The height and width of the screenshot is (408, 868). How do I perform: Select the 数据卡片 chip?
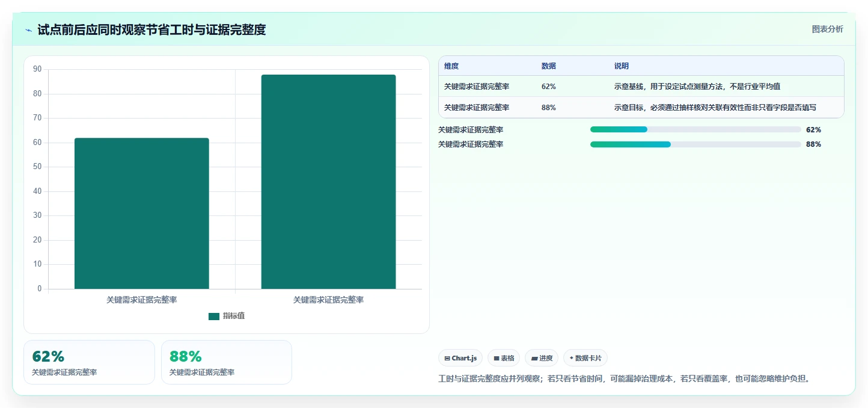pyautogui.click(x=585, y=358)
